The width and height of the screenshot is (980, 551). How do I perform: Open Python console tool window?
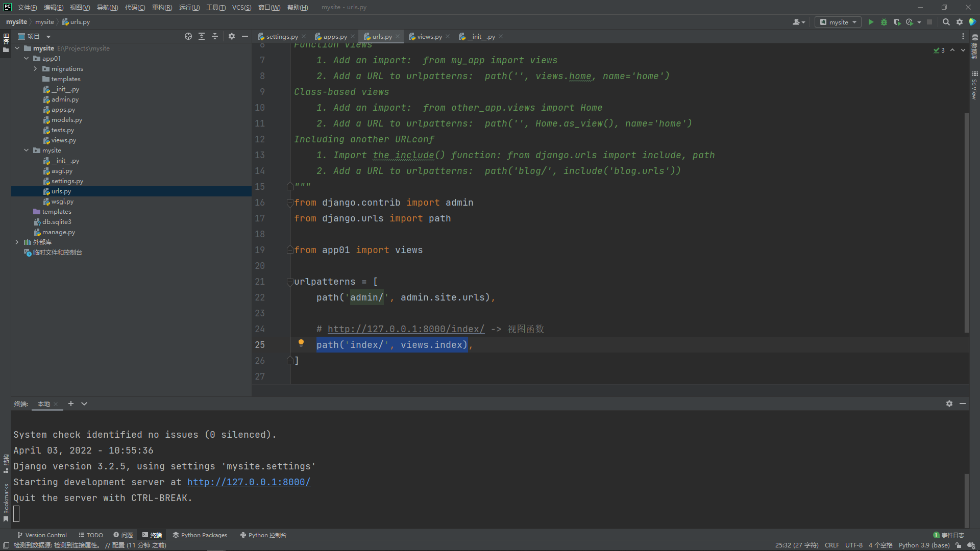[x=263, y=535]
